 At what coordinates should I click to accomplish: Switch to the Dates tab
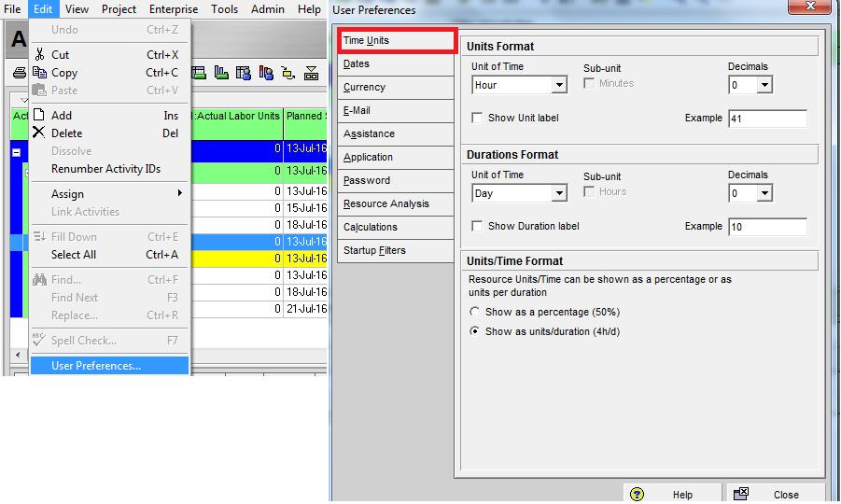(x=396, y=63)
